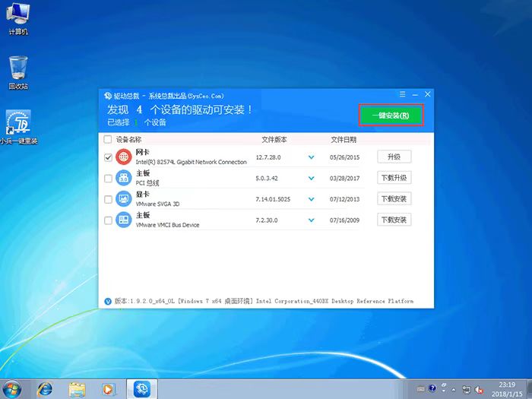Click the VMware SVGA 3D device name
This screenshot has width=532, height=399.
click(x=157, y=204)
